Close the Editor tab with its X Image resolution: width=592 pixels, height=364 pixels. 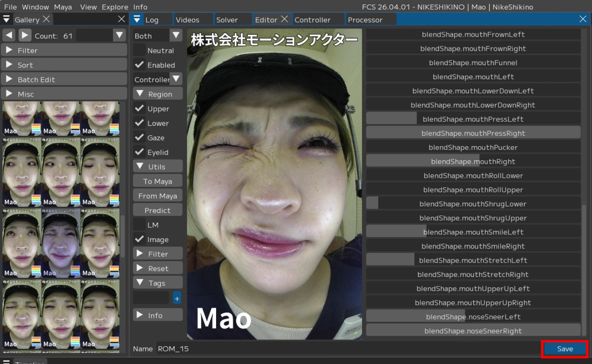pos(284,19)
